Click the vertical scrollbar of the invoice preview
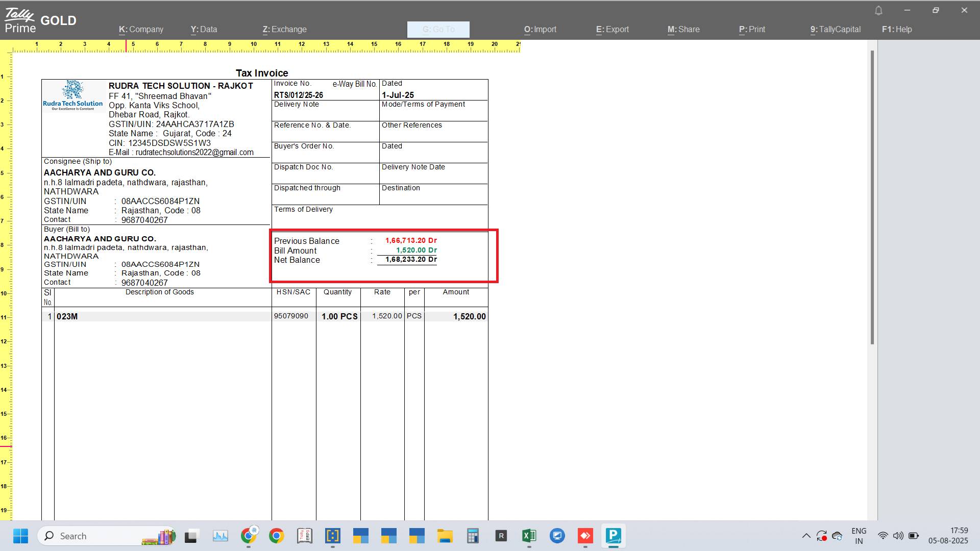The height and width of the screenshot is (551, 980). [872, 197]
